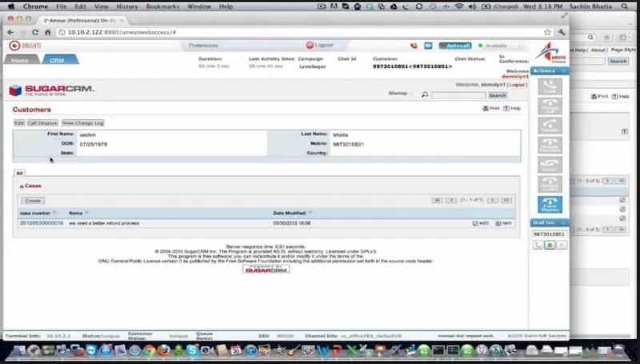Viewport: 640px width, 364px height.
Task: Sort cases by case number column
Action: pyautogui.click(x=35, y=213)
